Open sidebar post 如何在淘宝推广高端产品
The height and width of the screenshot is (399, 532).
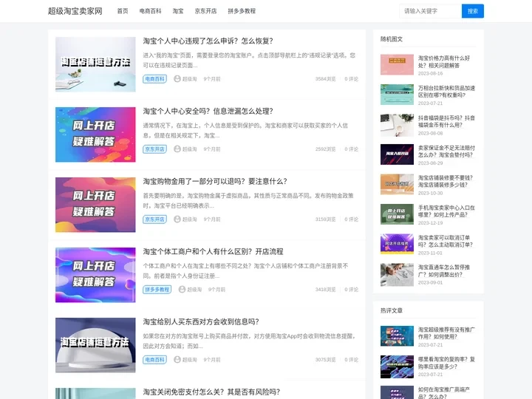click(x=444, y=393)
